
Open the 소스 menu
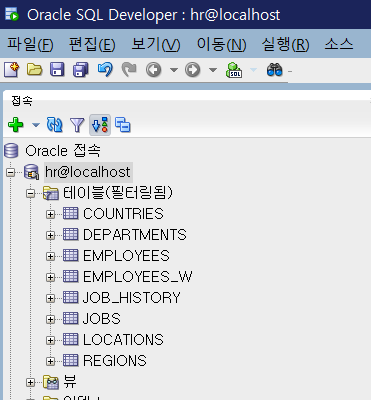coord(339,44)
